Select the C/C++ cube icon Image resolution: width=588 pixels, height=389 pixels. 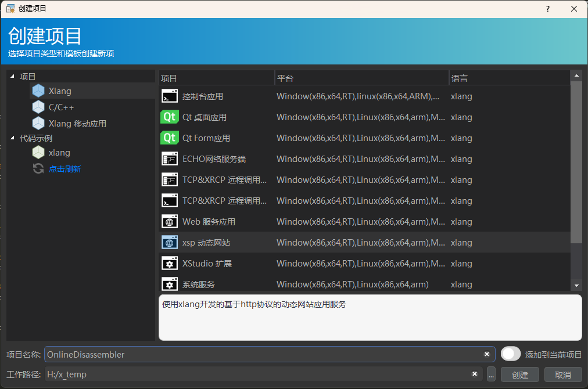pyautogui.click(x=38, y=107)
